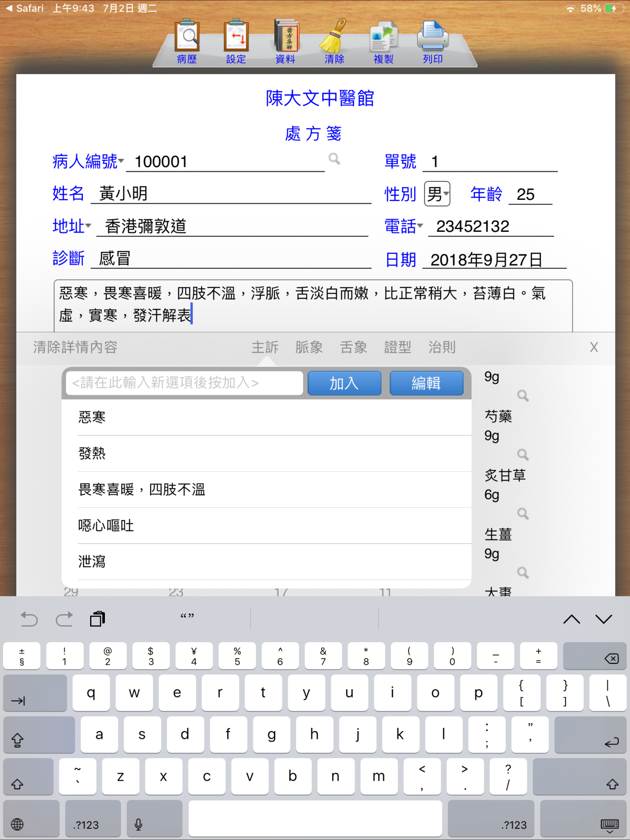630x840 pixels.
Task: Tap the microphone dictation key
Action: click(154, 819)
